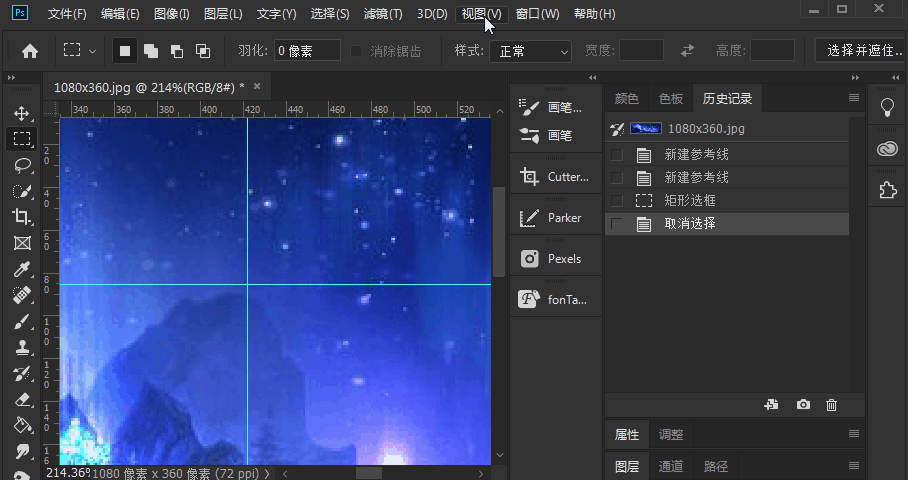Image resolution: width=908 pixels, height=480 pixels.
Task: Delete current history state
Action: click(832, 405)
